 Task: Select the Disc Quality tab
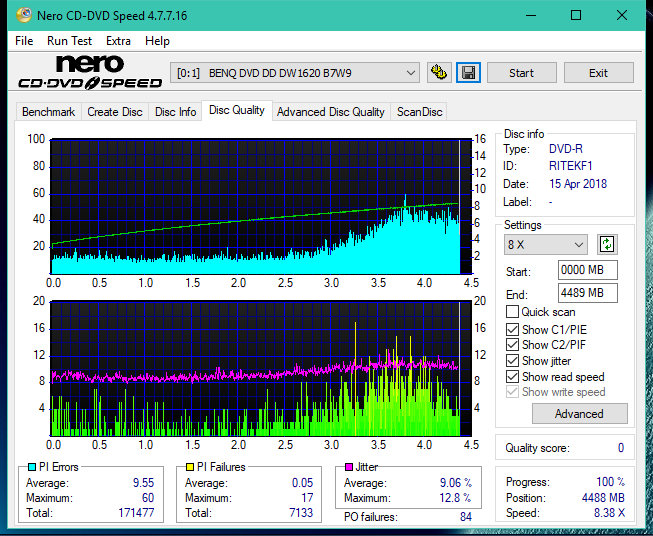tap(237, 110)
